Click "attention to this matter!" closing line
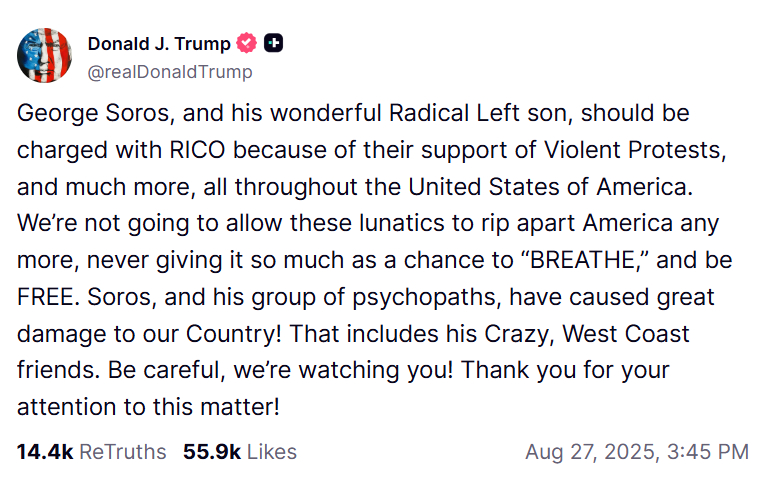764x485 pixels. (148, 407)
